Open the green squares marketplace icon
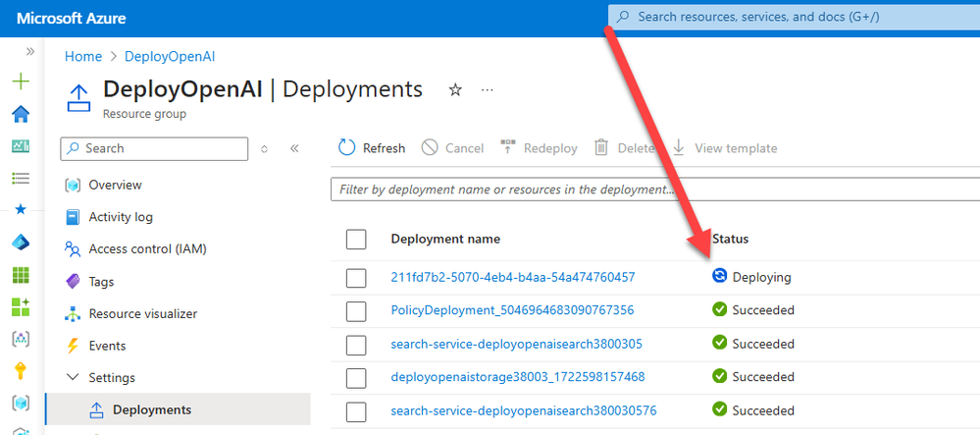 pyautogui.click(x=21, y=306)
